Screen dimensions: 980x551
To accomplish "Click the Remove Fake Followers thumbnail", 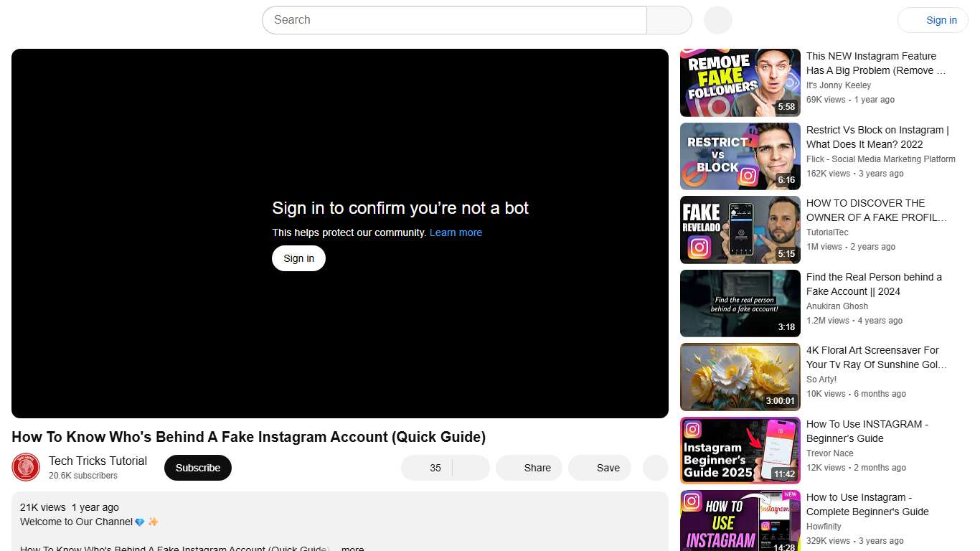I will pos(740,82).
